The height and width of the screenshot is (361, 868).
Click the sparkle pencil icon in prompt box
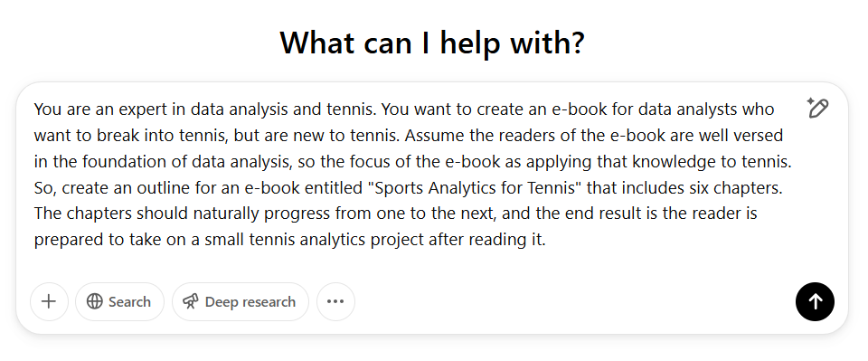[x=817, y=108]
